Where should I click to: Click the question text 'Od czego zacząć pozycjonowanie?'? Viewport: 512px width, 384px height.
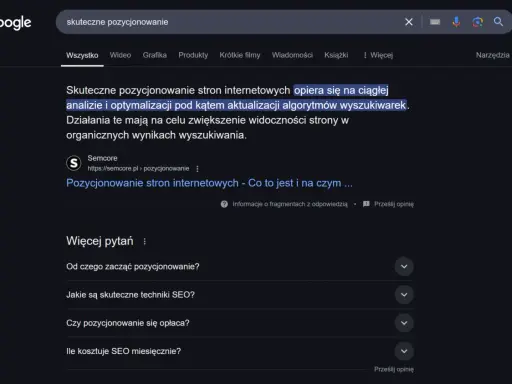(133, 267)
